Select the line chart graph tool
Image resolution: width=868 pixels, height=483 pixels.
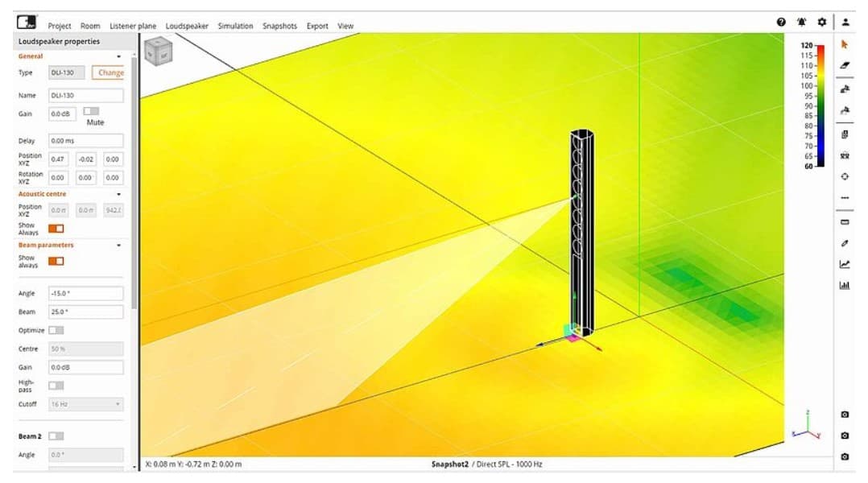click(845, 264)
